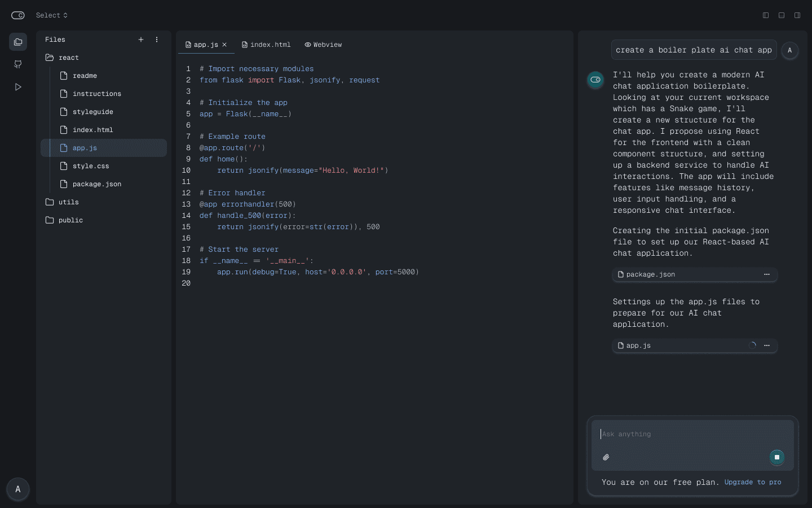Click line number 10 in editor
This screenshot has width=812, height=508.
tap(186, 170)
